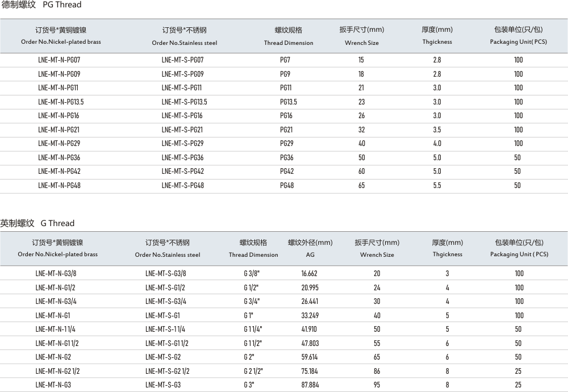Click order number LNE-MT-S-G2 1/2

(x=167, y=371)
